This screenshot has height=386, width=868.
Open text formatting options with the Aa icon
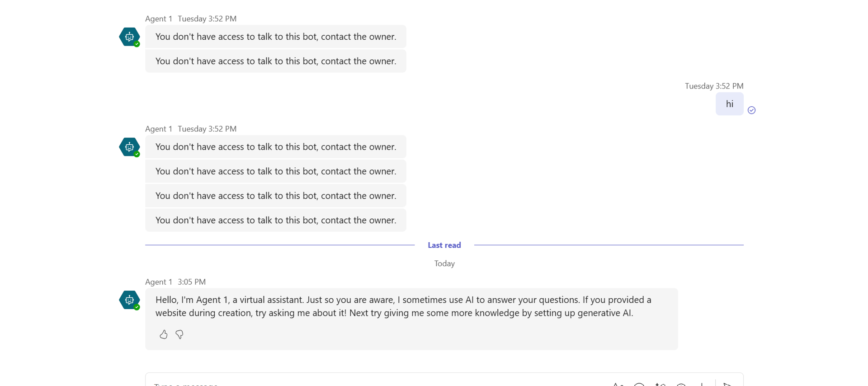coord(617,384)
